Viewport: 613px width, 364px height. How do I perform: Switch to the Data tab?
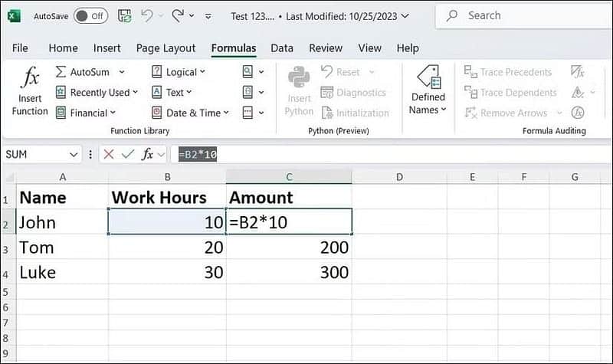click(282, 48)
